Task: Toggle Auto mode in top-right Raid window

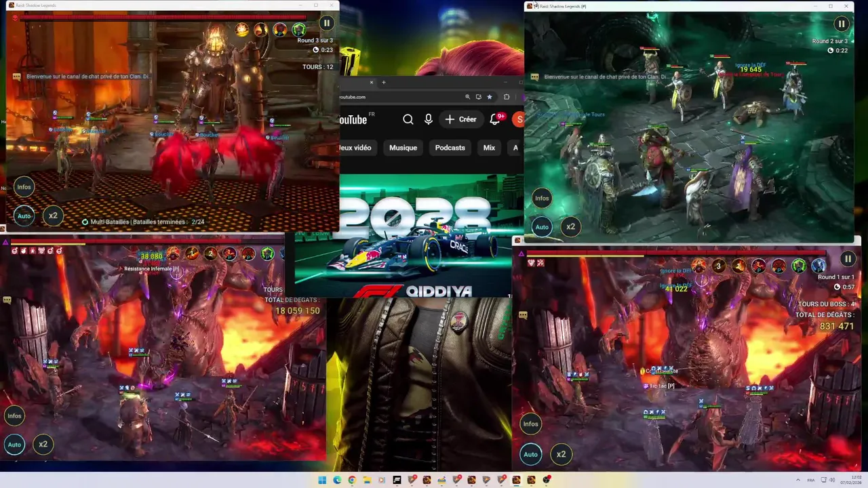Action: [x=542, y=227]
